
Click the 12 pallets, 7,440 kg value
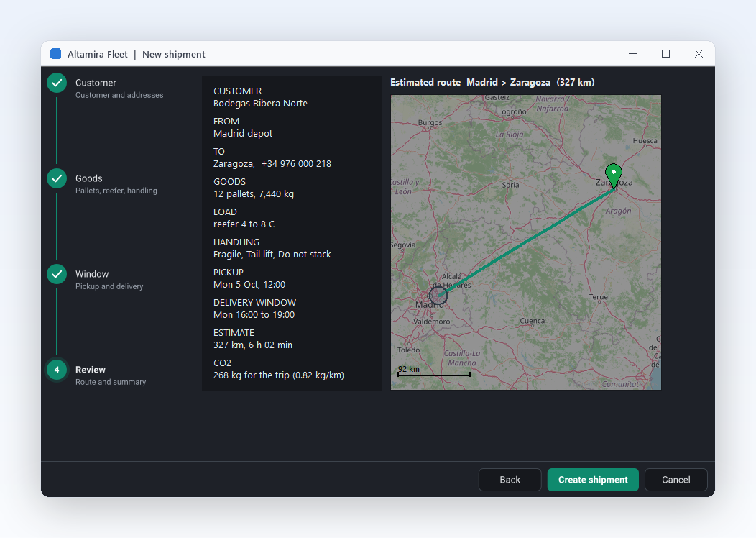(254, 193)
